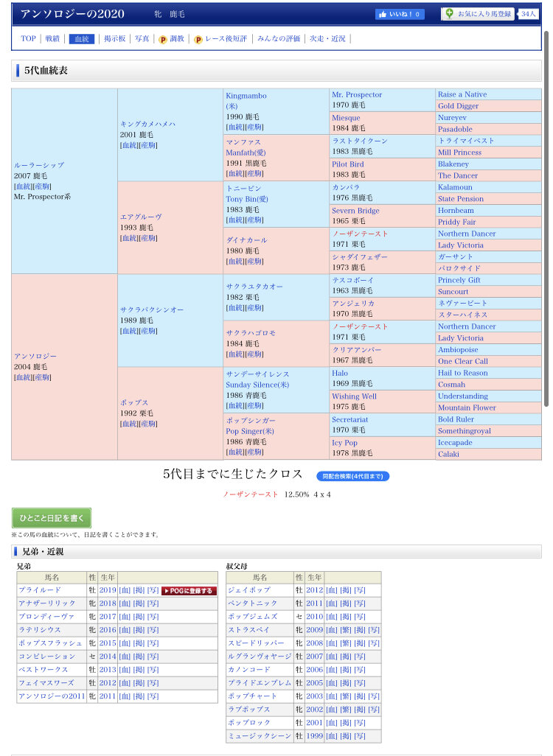Open the Nureyev link
Screen dimensions: 553x756
click(x=452, y=118)
